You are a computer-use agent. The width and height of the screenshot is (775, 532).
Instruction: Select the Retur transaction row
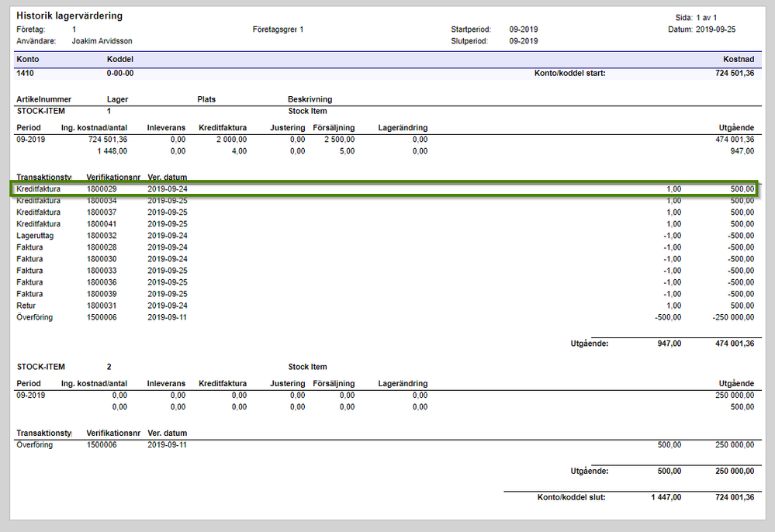[386, 306]
